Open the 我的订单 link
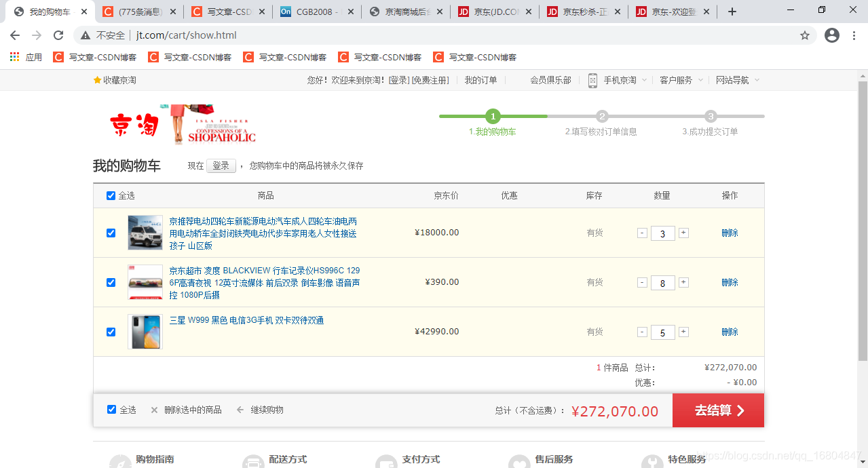Viewport: 868px width, 468px height. (x=480, y=80)
